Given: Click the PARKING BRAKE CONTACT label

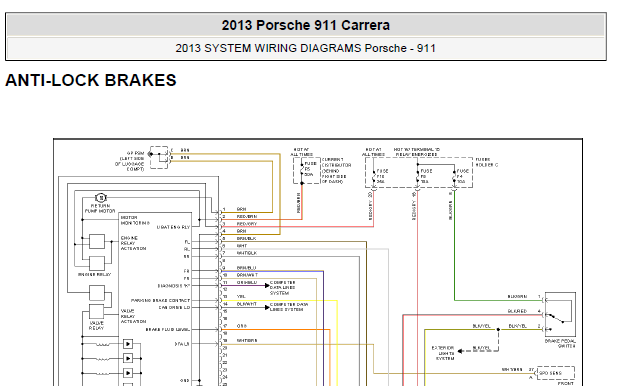Looking at the screenshot, I should coord(160,300).
